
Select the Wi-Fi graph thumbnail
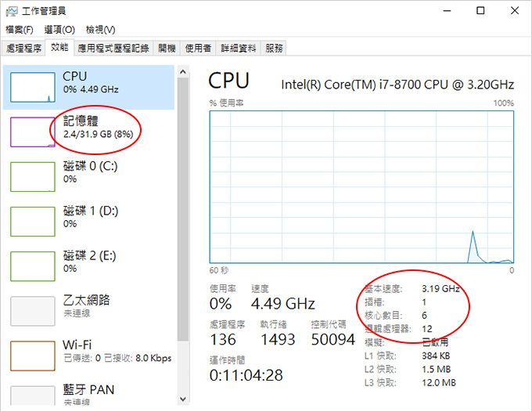tap(33, 356)
